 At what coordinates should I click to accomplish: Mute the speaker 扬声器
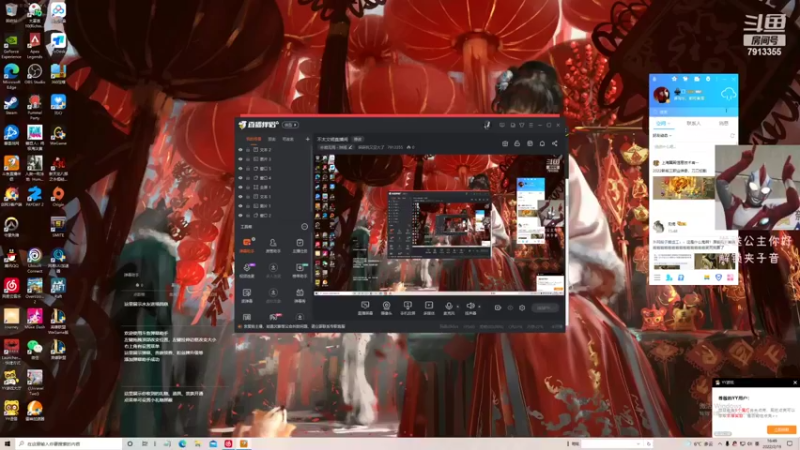(x=470, y=308)
